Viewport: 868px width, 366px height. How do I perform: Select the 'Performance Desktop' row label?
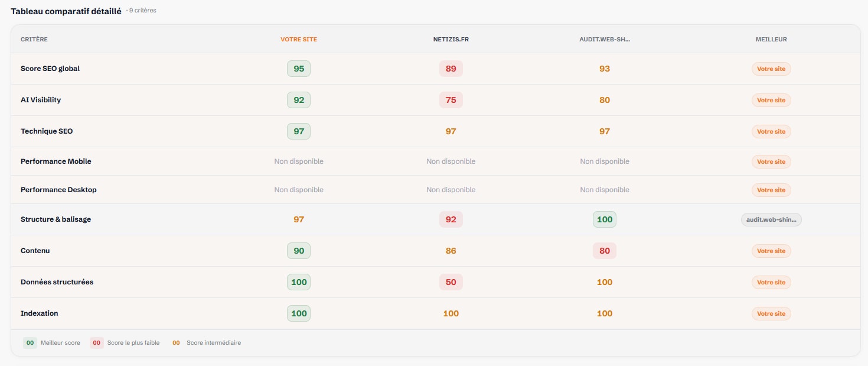(58, 190)
